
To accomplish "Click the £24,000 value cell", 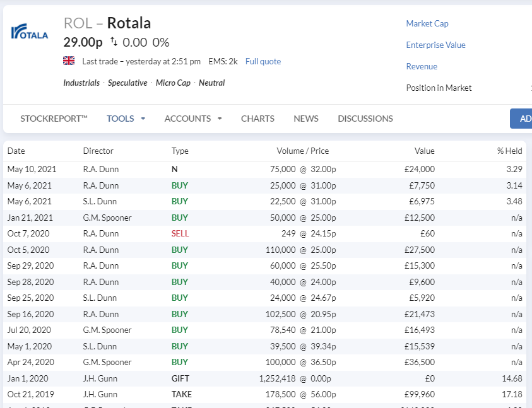I will (420, 169).
